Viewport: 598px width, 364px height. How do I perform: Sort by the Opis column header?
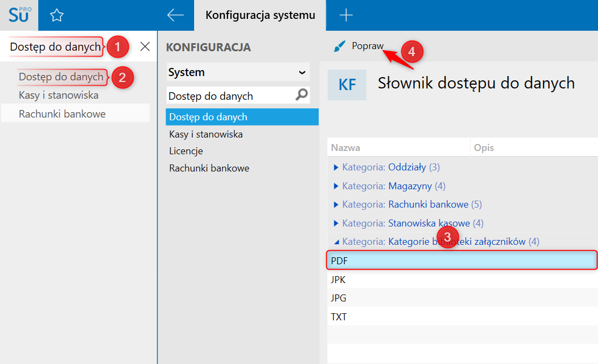click(534, 148)
